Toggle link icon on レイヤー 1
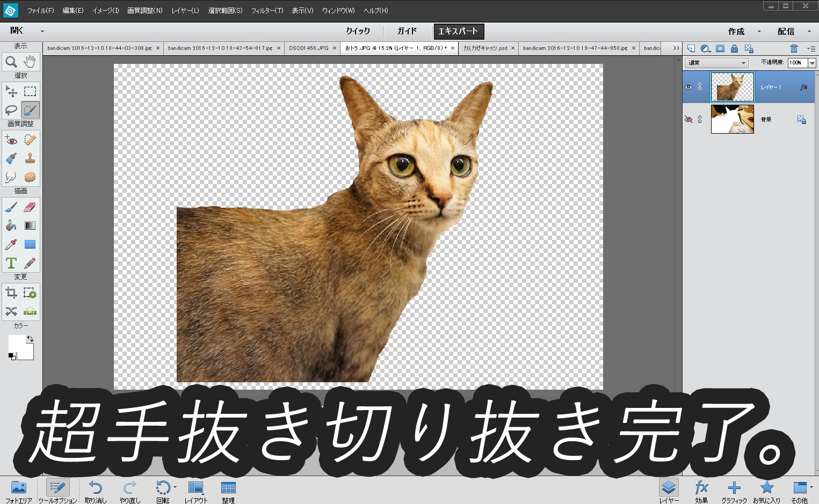The height and width of the screenshot is (504, 819). [700, 87]
